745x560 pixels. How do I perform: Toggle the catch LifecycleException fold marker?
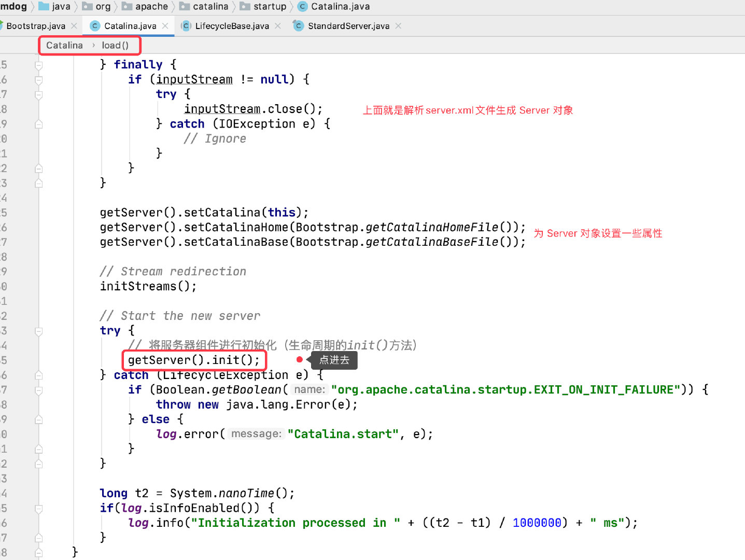point(38,375)
